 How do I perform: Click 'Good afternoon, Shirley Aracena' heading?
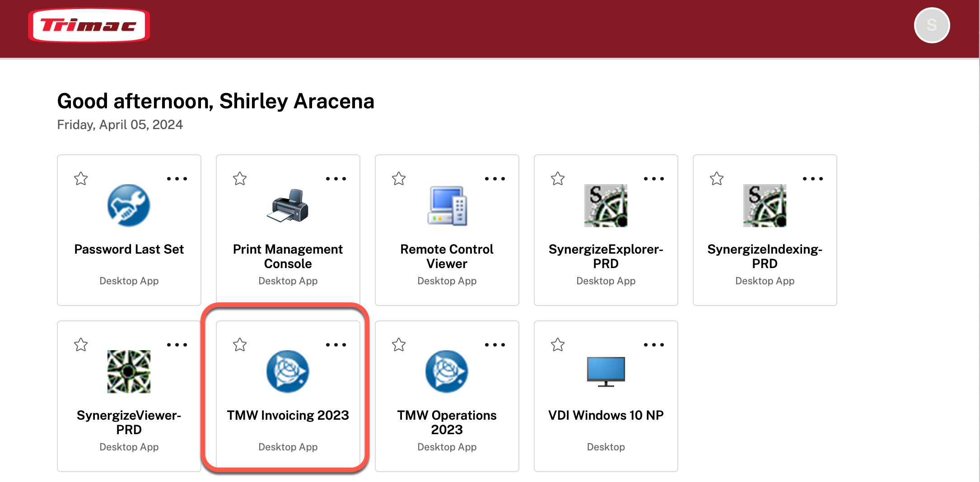tap(216, 101)
